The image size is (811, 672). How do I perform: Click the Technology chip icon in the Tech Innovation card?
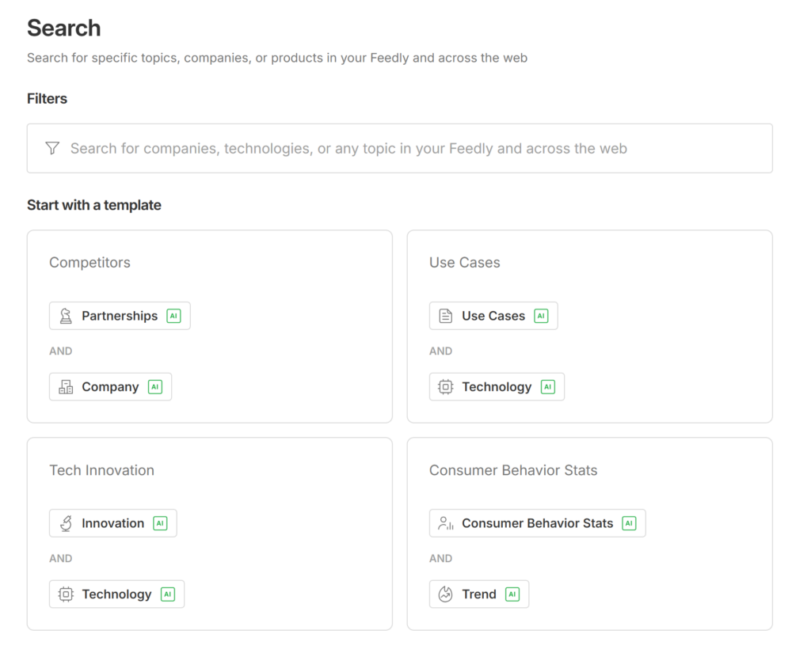pos(66,594)
